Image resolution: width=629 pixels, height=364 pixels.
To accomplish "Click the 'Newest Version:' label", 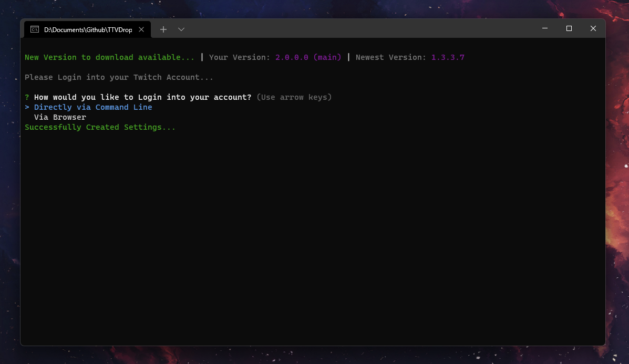I will coord(391,57).
